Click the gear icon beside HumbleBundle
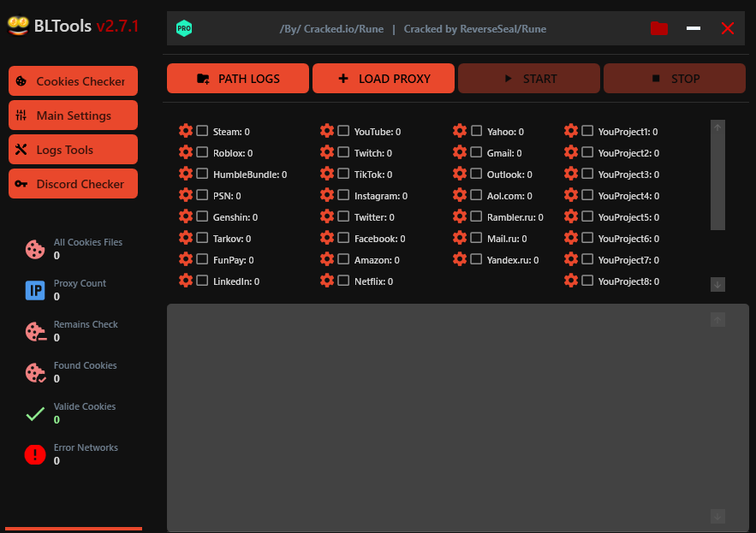The height and width of the screenshot is (533, 756). (x=186, y=174)
